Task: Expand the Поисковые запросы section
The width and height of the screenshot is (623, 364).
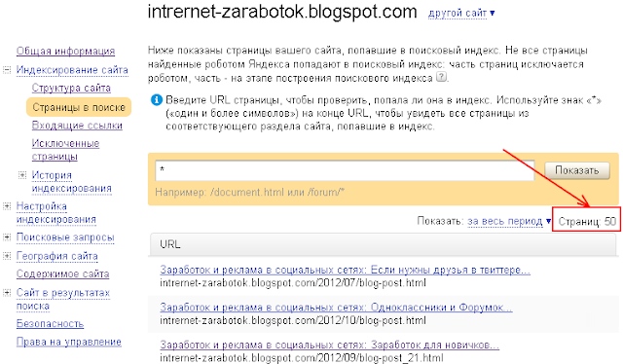Action: pyautogui.click(x=7, y=237)
